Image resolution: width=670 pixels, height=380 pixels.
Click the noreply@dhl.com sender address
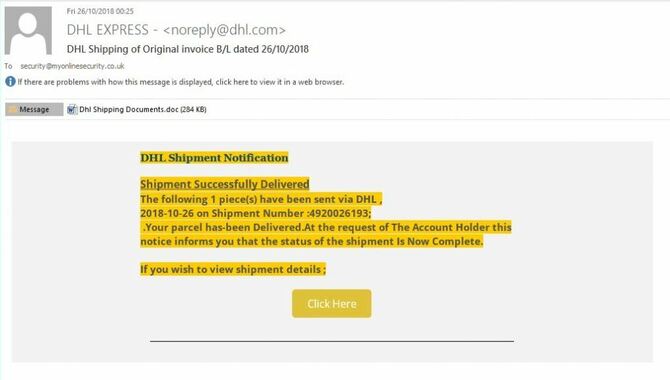click(x=224, y=30)
